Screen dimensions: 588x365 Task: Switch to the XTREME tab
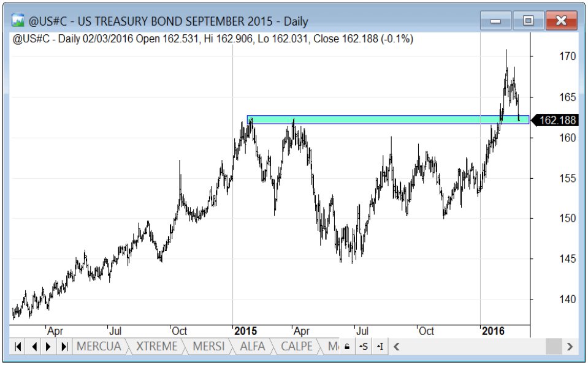pos(156,346)
